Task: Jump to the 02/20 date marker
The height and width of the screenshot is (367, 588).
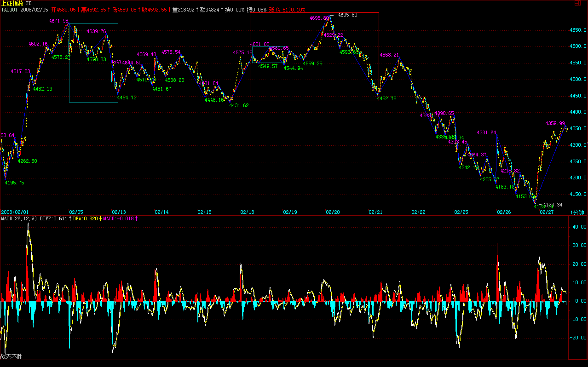Action: (333, 212)
